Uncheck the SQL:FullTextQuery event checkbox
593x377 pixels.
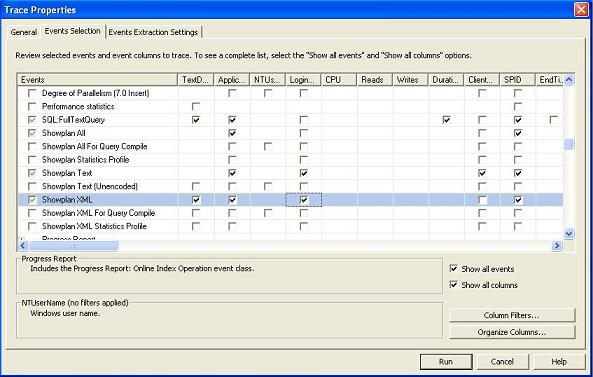coord(32,120)
